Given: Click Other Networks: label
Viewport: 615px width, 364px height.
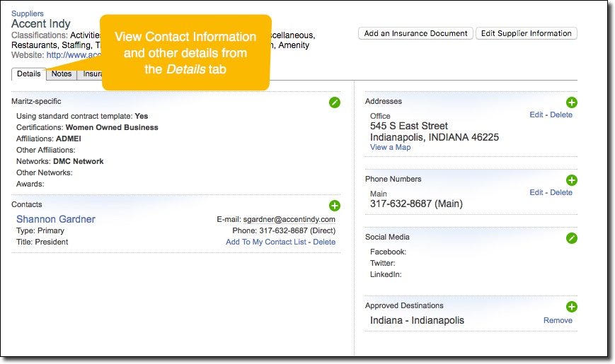Looking at the screenshot, I should coord(45,172).
